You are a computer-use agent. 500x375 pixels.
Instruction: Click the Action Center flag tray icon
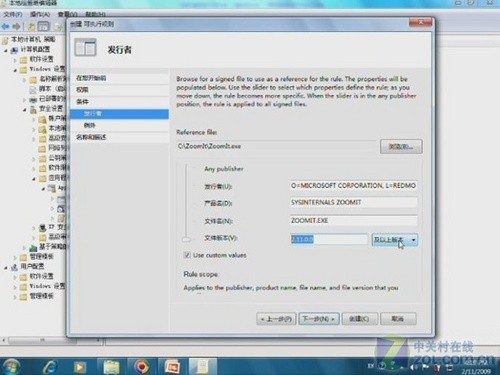click(426, 367)
